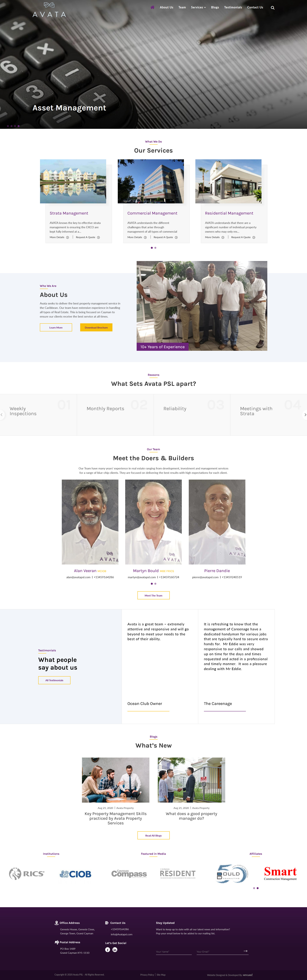
Task: Go to About Us menu item
Action: 166,7
